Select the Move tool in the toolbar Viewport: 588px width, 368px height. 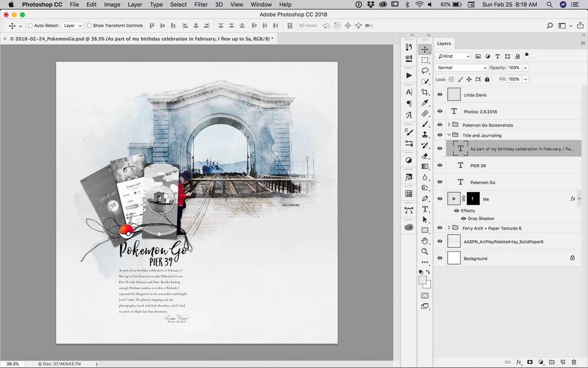[x=425, y=49]
